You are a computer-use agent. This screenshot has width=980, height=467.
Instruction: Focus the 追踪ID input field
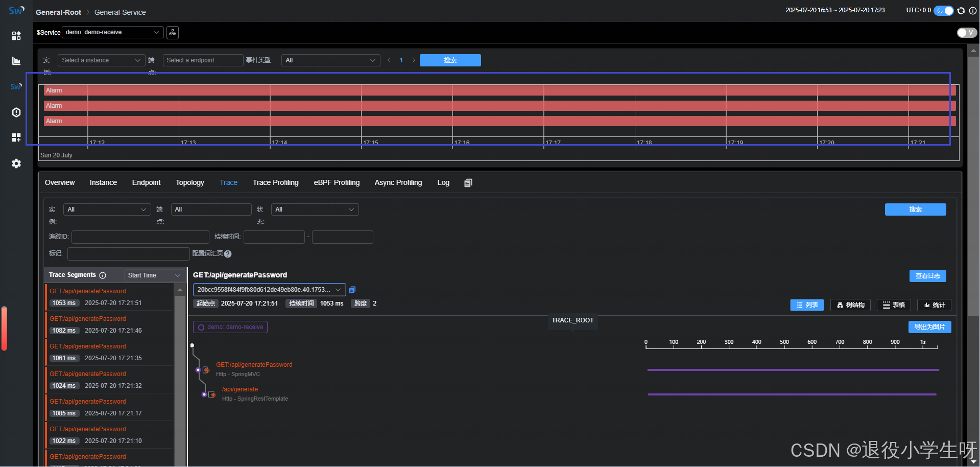point(140,237)
